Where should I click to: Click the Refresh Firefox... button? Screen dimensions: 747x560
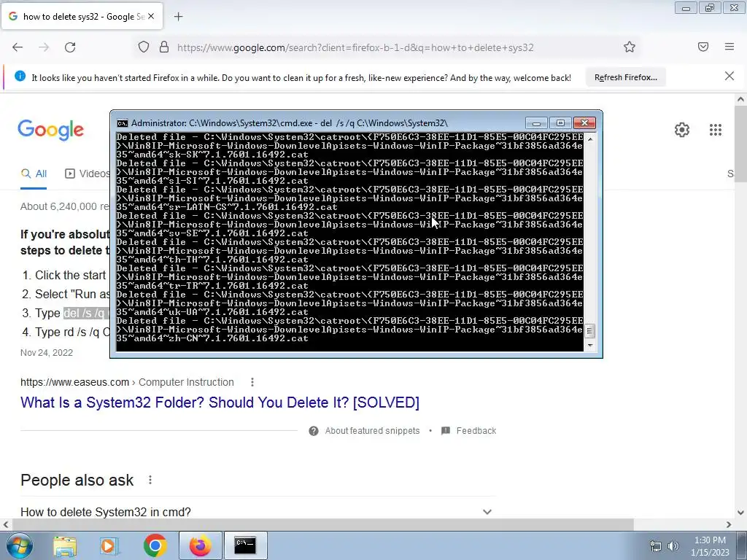pos(625,77)
